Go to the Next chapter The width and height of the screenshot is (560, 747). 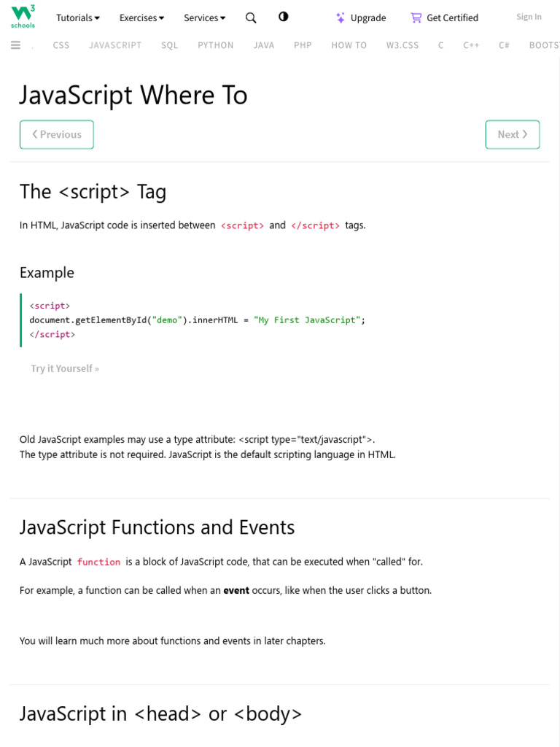point(512,134)
